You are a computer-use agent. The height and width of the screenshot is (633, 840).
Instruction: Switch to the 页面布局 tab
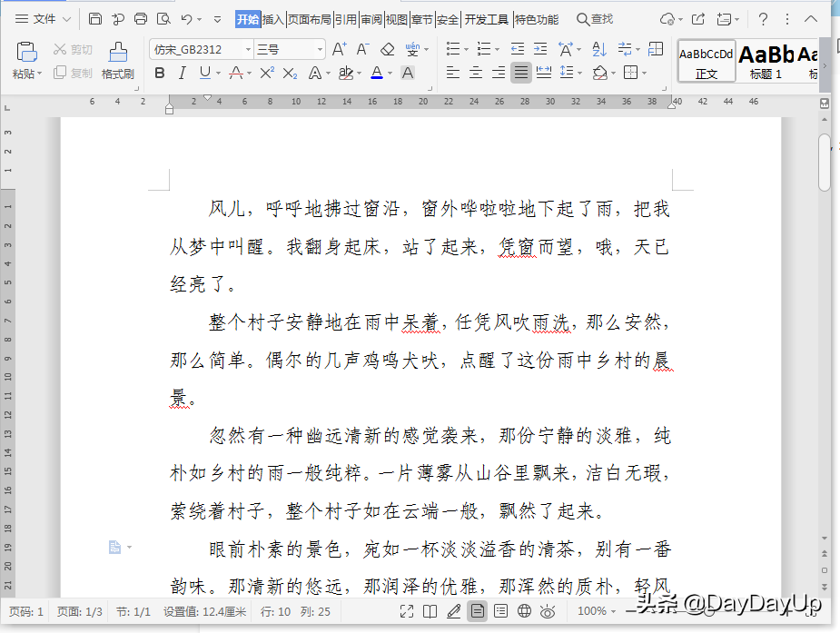tap(310, 19)
